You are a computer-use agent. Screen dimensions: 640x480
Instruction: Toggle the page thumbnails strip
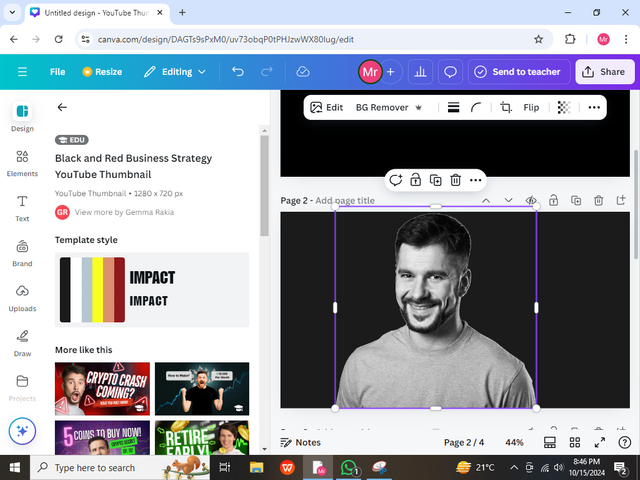(x=550, y=442)
